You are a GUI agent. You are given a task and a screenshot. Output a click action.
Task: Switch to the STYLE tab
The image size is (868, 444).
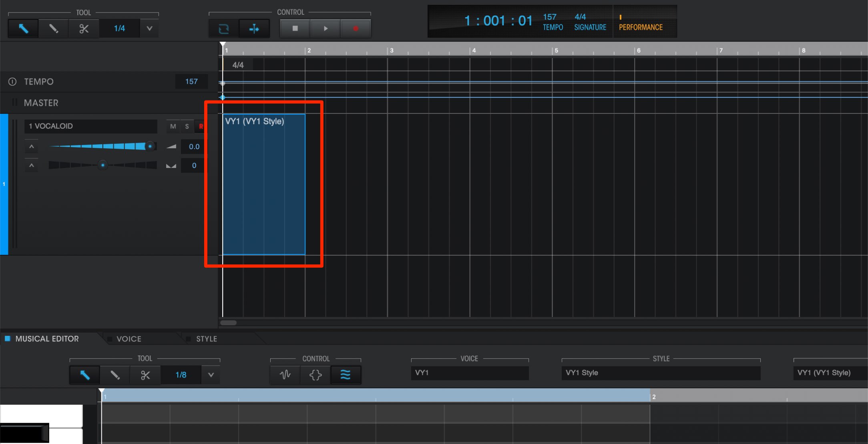[206, 339]
